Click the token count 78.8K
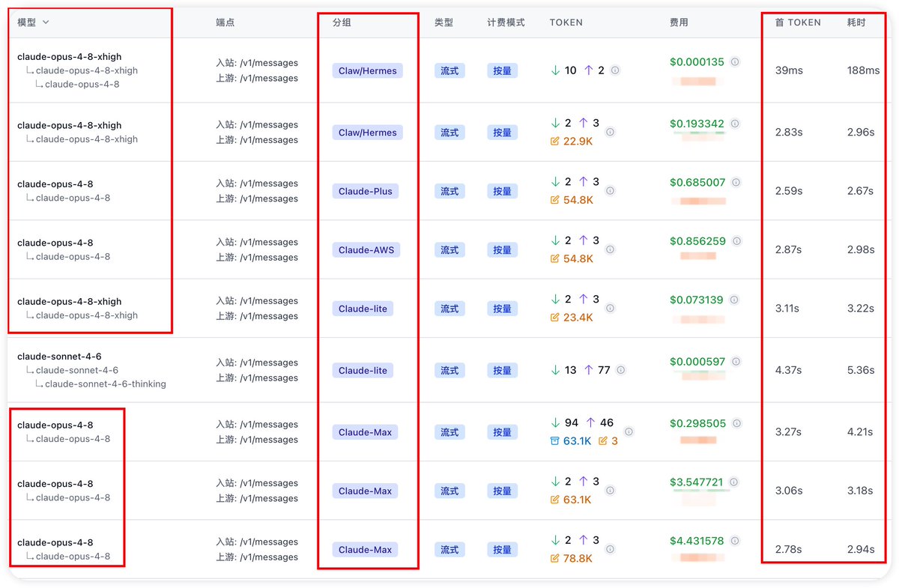The image size is (899, 588). click(578, 559)
